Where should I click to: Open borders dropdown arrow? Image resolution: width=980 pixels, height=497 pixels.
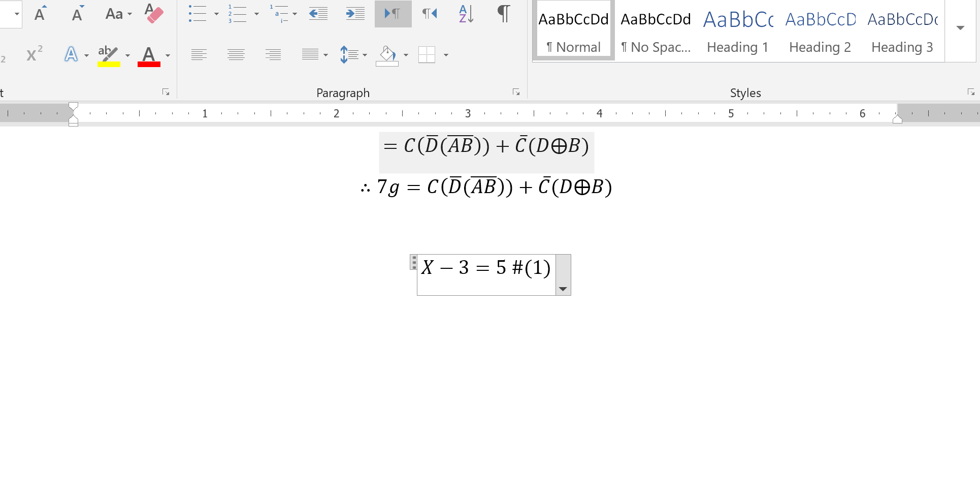pyautogui.click(x=446, y=55)
